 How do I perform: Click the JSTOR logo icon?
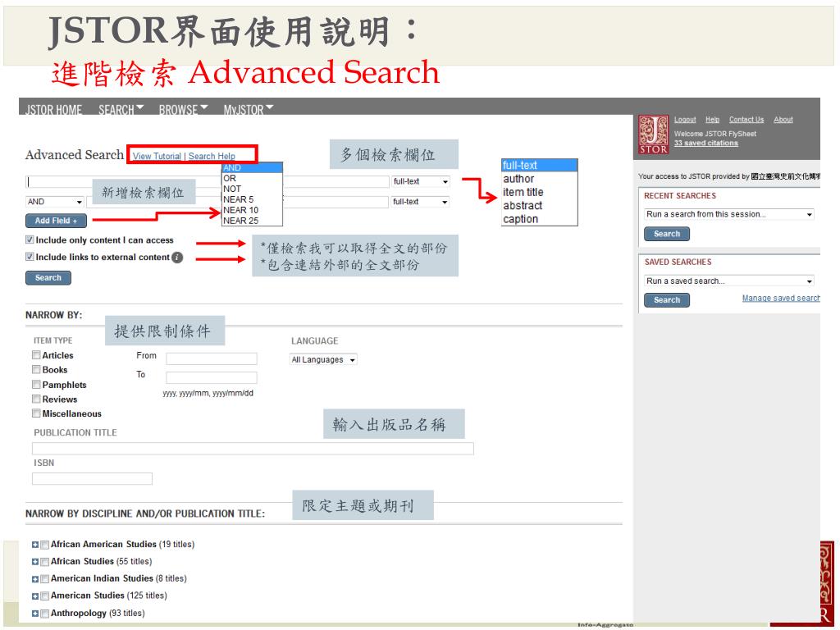(653, 135)
